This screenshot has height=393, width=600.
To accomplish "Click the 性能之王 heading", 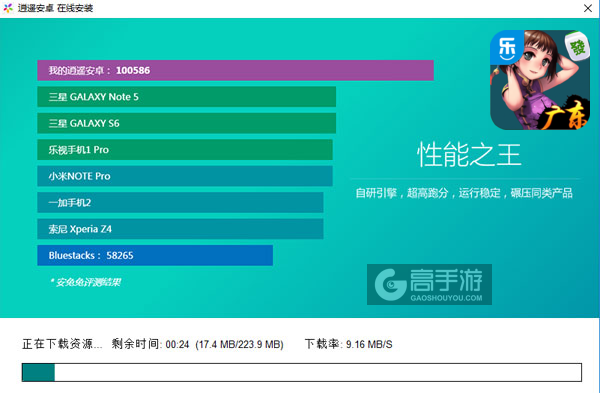I will 469,155.
